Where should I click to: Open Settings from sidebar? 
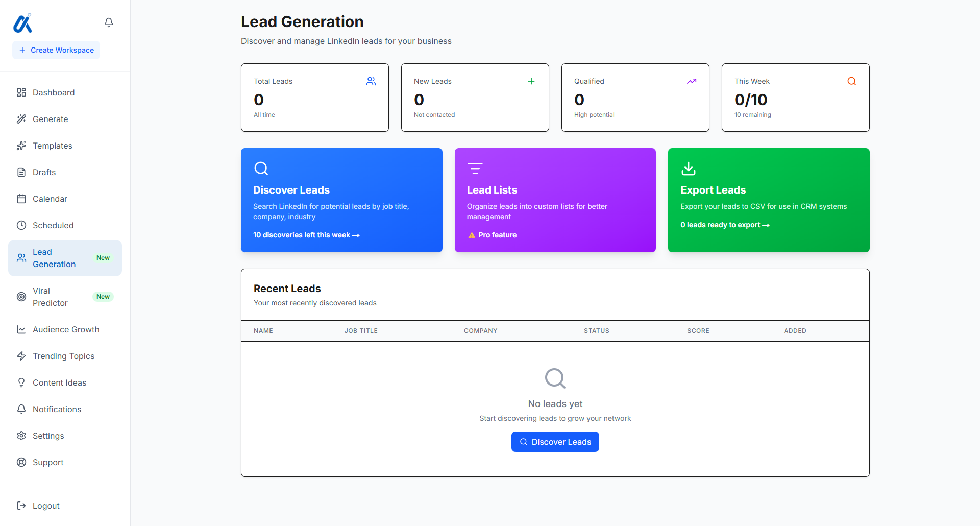pyautogui.click(x=65, y=436)
